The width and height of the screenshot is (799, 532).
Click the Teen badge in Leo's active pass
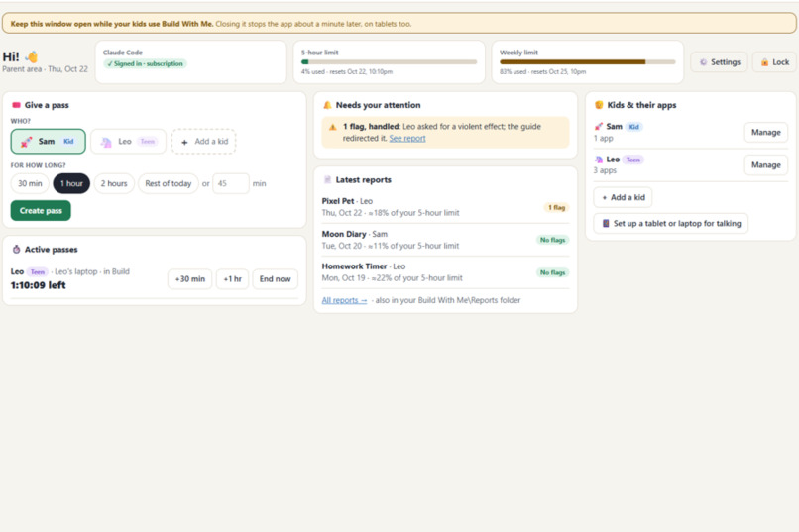pyautogui.click(x=38, y=271)
